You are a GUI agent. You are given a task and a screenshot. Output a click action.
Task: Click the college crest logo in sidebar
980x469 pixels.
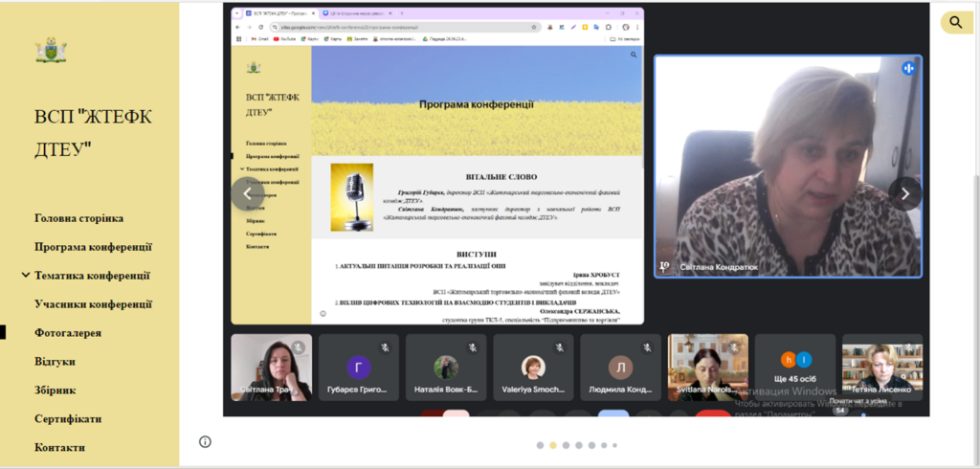[51, 50]
